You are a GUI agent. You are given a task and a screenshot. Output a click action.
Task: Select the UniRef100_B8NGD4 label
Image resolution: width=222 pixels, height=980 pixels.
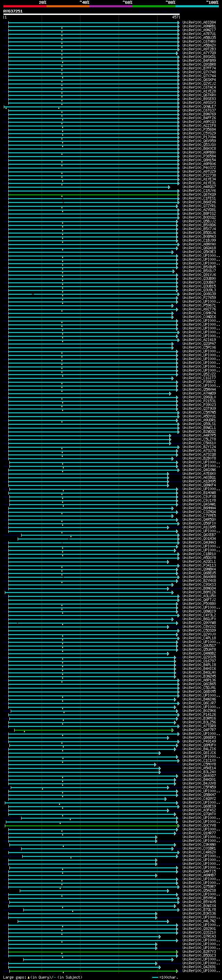tap(199, 588)
